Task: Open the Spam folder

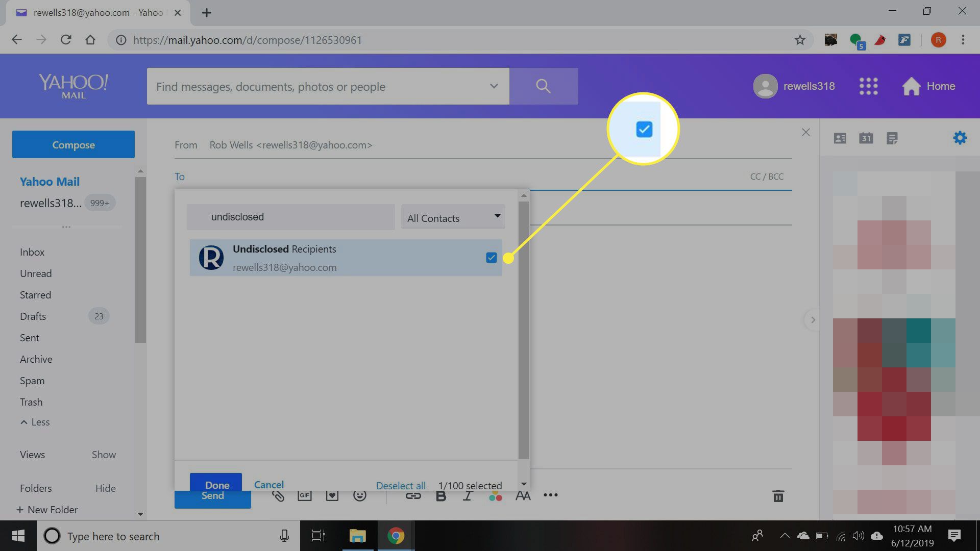Action: pos(32,381)
